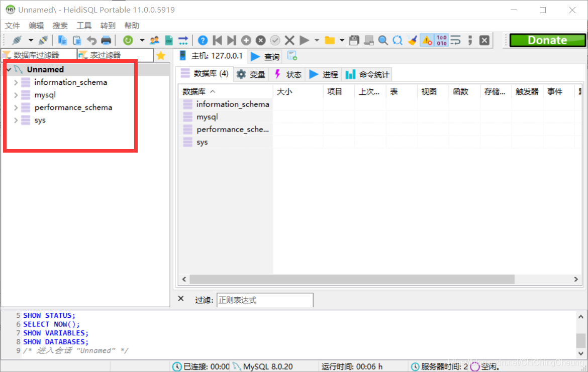Click the Run query play icon

[304, 40]
